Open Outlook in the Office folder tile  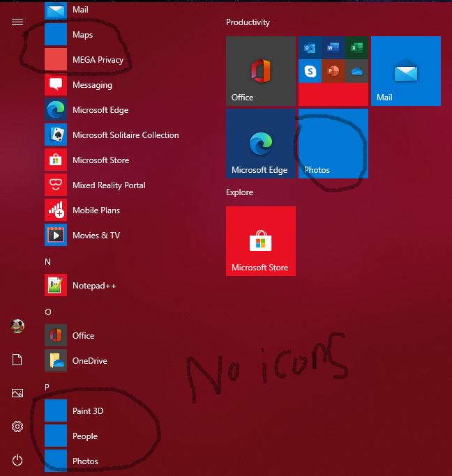310,47
